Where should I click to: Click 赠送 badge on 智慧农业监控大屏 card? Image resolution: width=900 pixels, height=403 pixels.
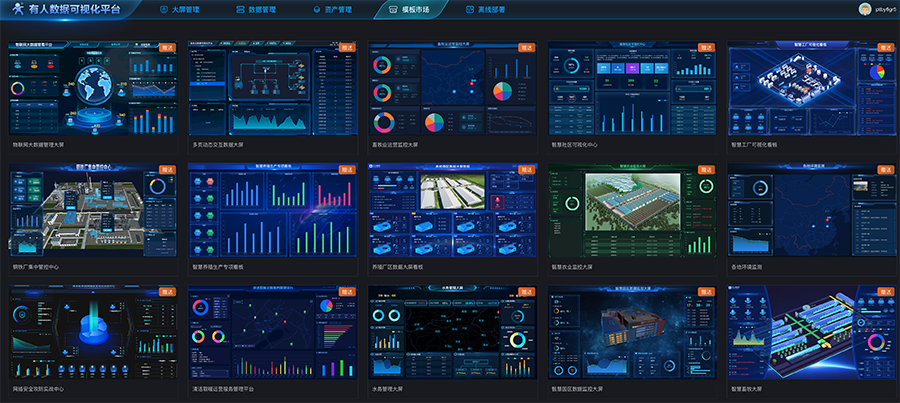click(x=707, y=170)
